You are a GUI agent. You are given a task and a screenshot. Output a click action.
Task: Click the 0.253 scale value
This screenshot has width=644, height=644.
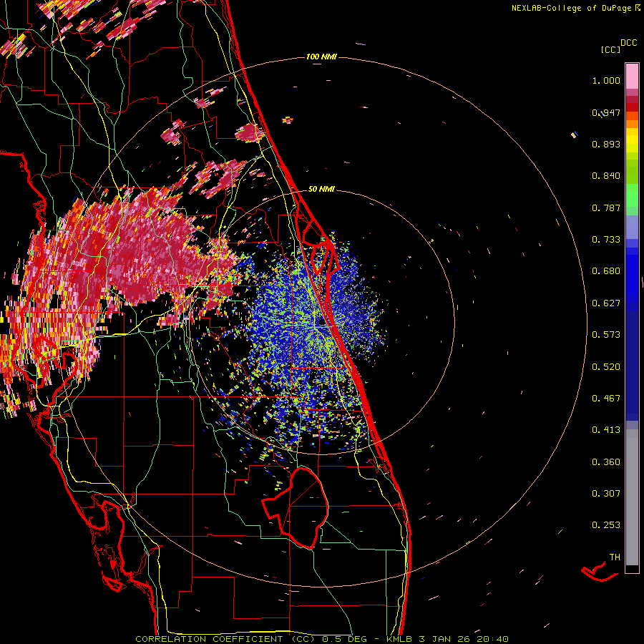(x=606, y=525)
